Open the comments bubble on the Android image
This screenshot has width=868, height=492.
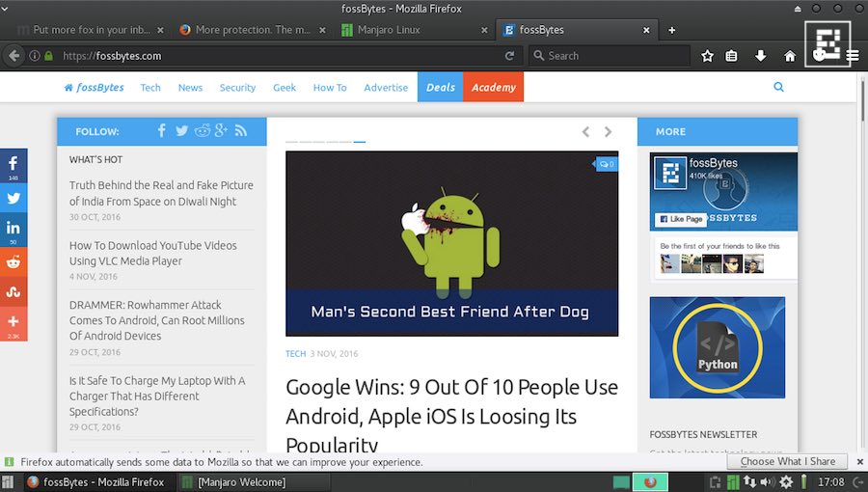click(x=607, y=164)
